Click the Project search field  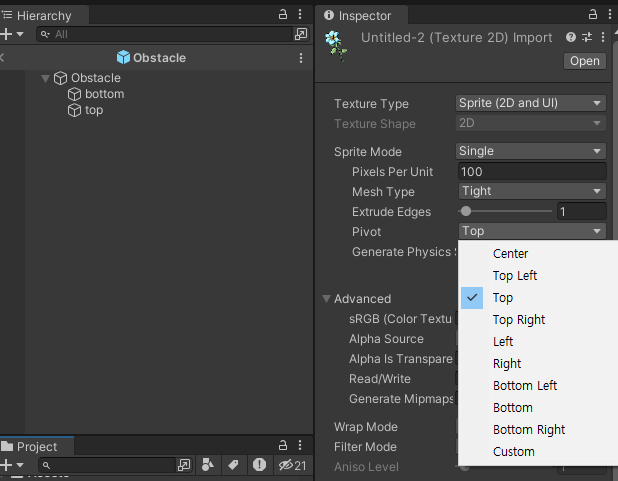click(107, 466)
